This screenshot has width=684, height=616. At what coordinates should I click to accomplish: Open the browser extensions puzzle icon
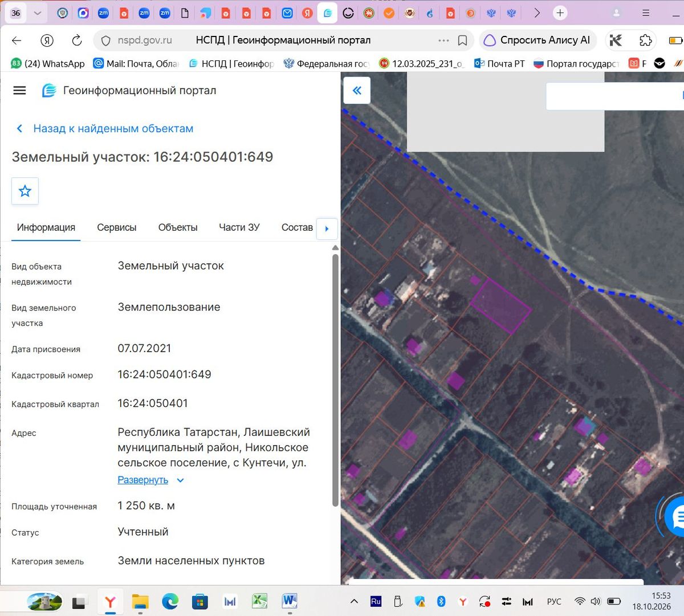coord(646,40)
